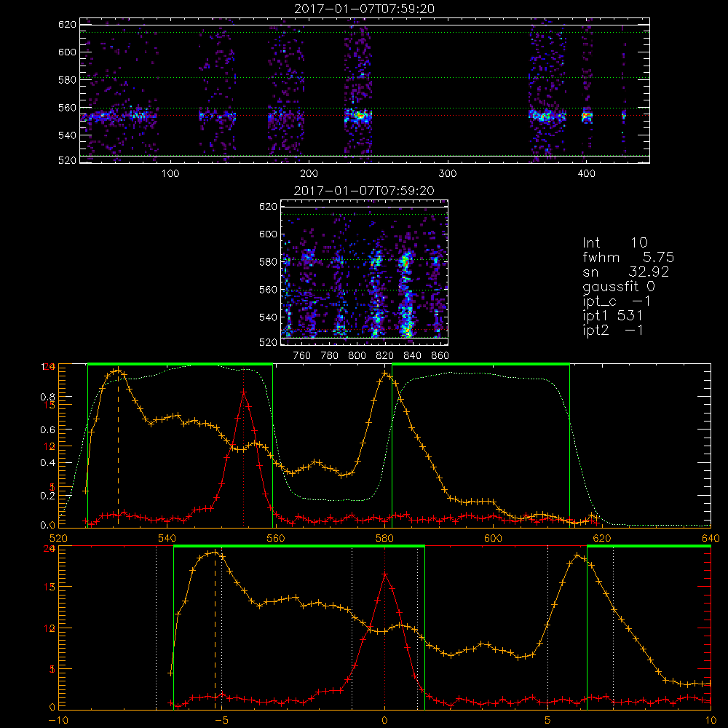This screenshot has height=728, width=728.
Task: Click y-axis tick 580 on top spectrogram
Action: click(67, 80)
